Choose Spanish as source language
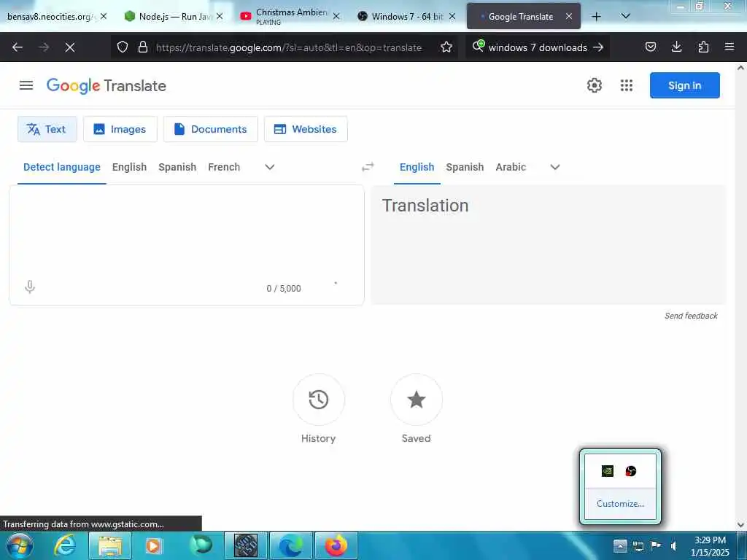Viewport: 747px width, 560px height. 177,167
